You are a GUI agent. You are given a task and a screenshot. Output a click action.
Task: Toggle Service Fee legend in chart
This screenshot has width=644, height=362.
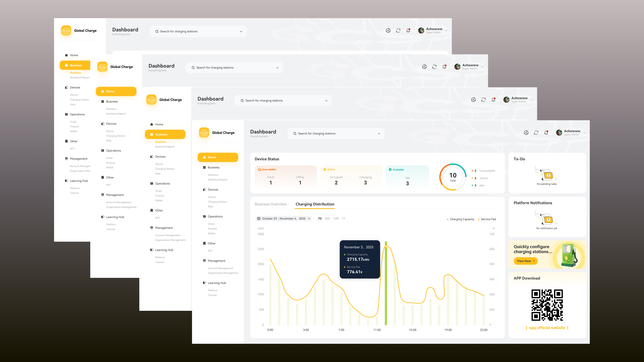coord(487,219)
